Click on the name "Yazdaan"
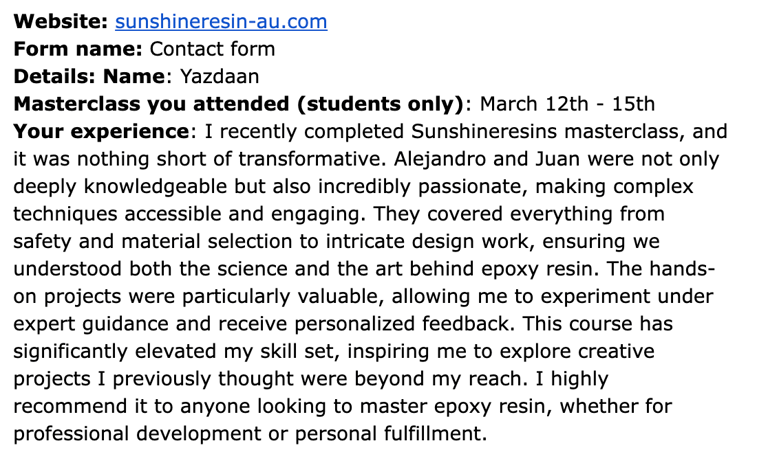 coord(219,76)
